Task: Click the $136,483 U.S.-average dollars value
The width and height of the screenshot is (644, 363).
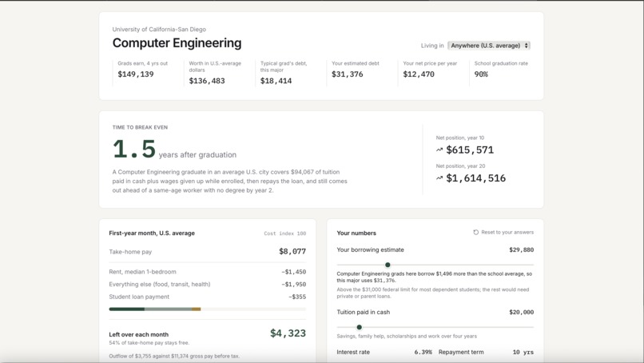Action: click(207, 81)
